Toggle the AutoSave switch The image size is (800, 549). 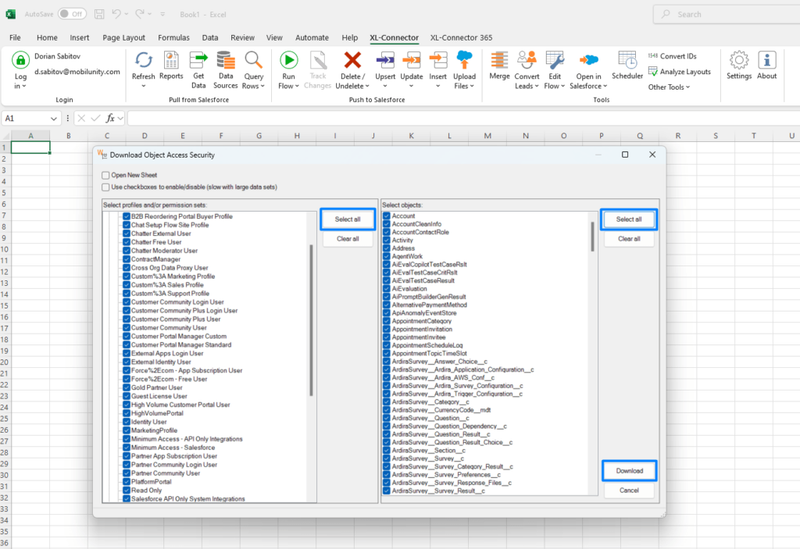tap(71, 14)
